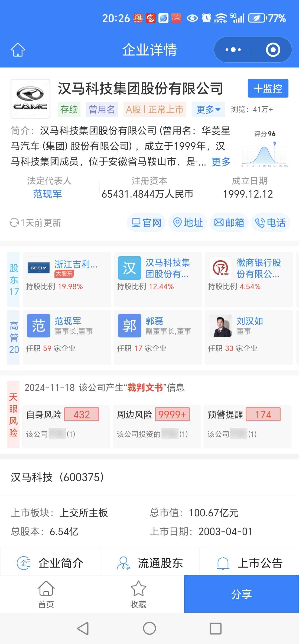
Task: Open the 高管 20 executives section
Action: pos(14,337)
